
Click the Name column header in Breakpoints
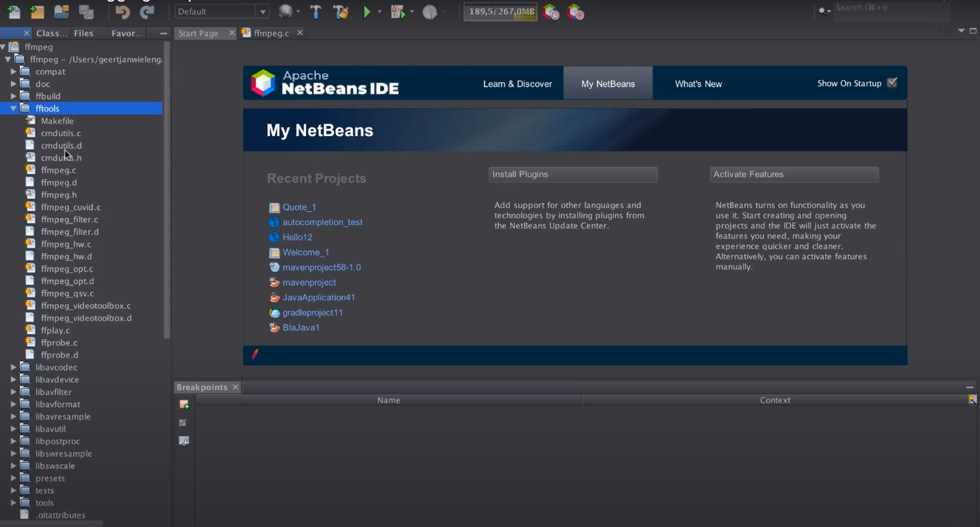tap(388, 400)
